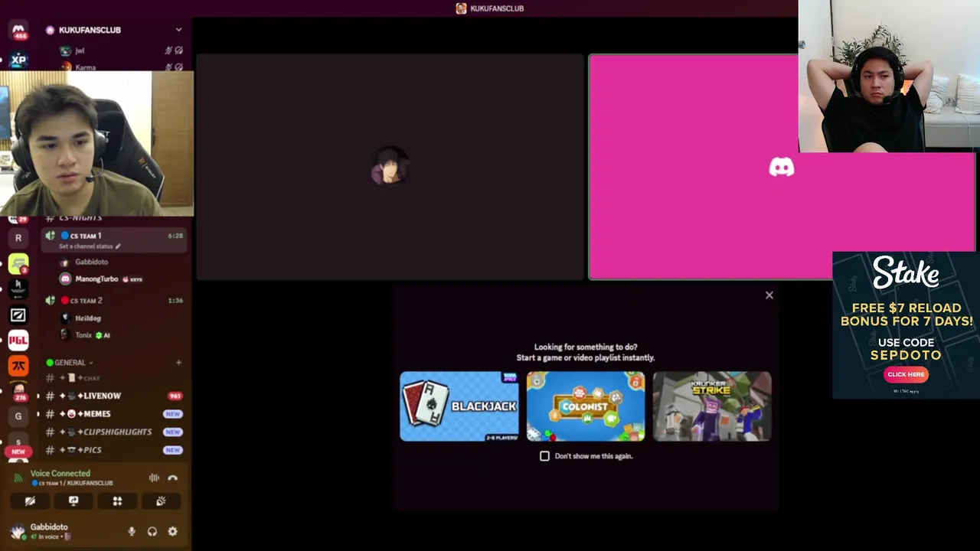Screen dimensions: 980x551
Task: Collapse the GENERAL category
Action: click(70, 363)
